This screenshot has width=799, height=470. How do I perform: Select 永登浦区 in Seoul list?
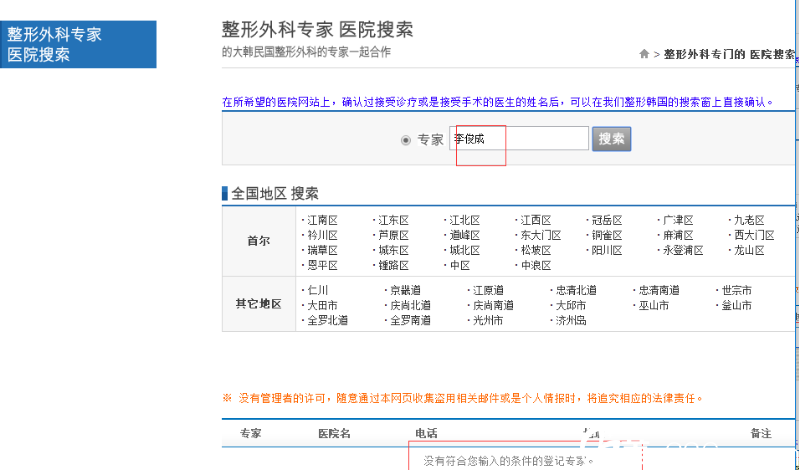click(683, 250)
